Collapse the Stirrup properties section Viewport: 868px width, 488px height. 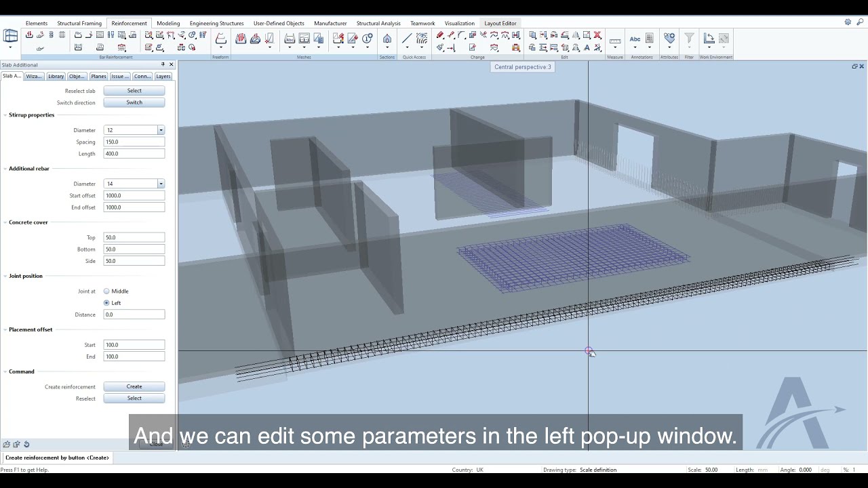coord(5,115)
